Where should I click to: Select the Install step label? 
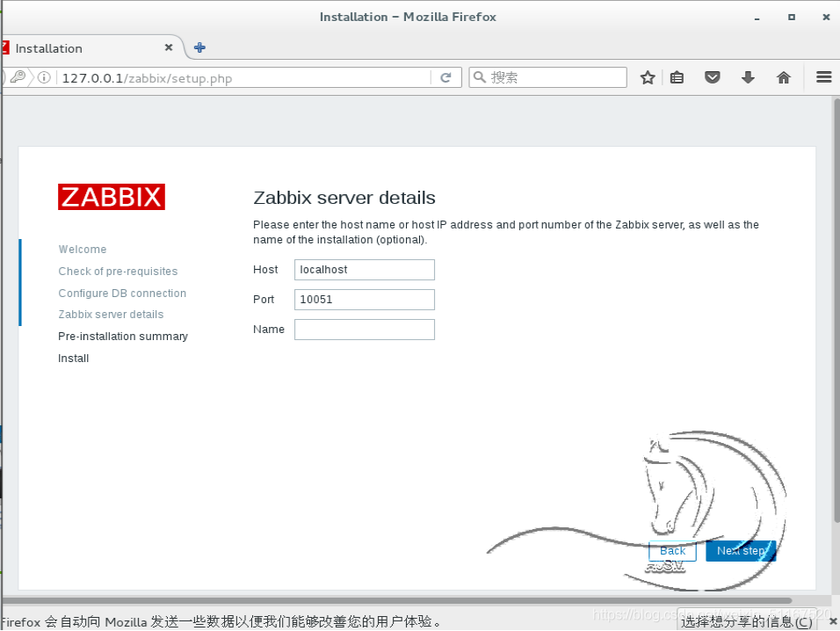click(x=74, y=359)
